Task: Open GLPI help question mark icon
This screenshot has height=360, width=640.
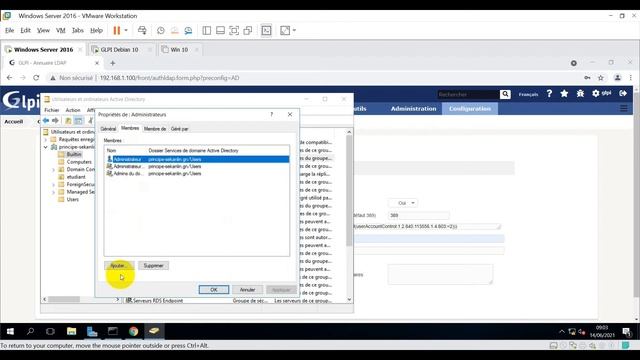Action: coord(549,93)
